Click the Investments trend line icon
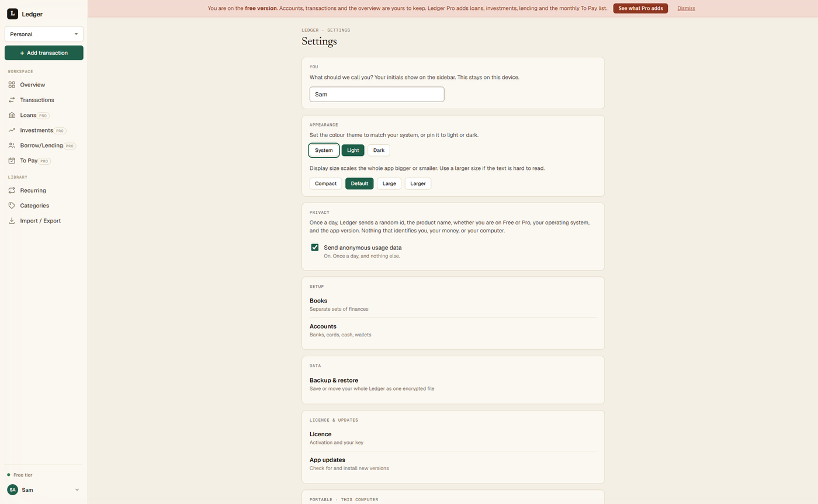This screenshot has height=504, width=818. coord(12,130)
